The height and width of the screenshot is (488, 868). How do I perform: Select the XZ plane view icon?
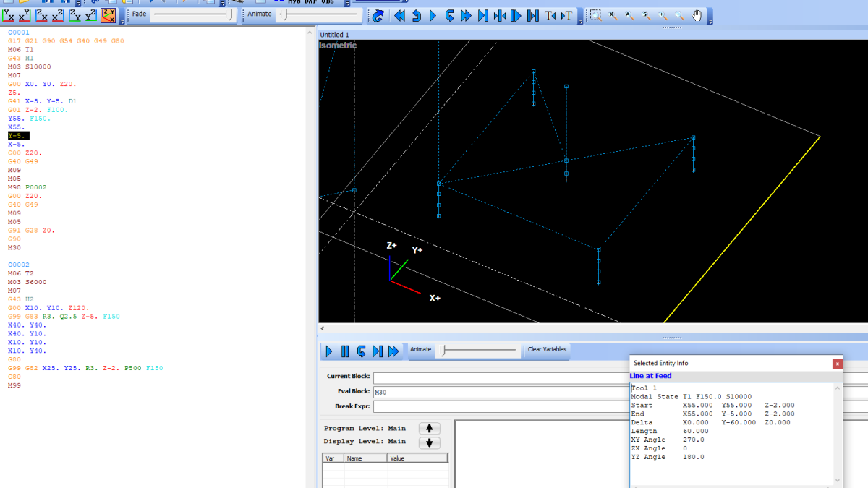tap(59, 14)
